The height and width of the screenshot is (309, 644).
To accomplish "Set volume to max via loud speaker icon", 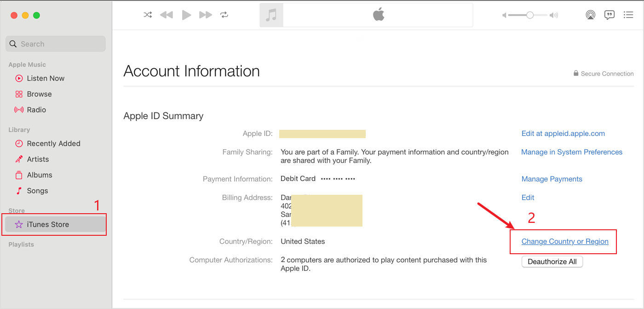I will pyautogui.click(x=554, y=15).
